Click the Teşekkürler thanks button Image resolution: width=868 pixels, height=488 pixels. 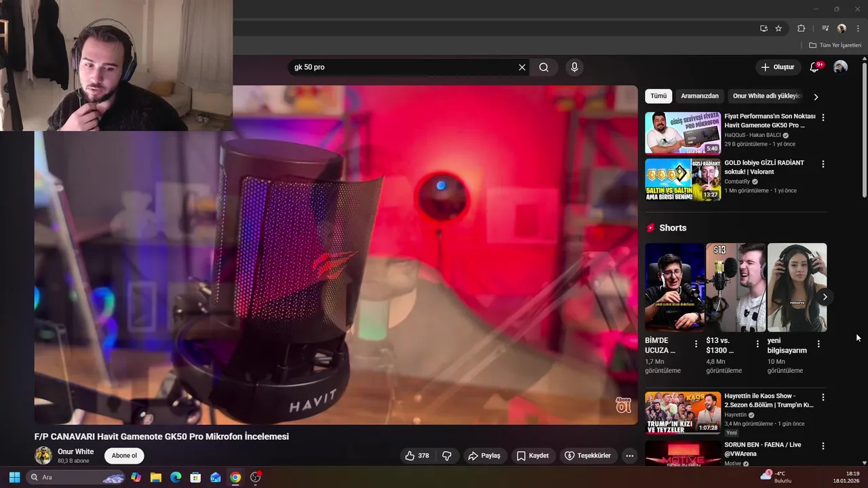[587, 455]
